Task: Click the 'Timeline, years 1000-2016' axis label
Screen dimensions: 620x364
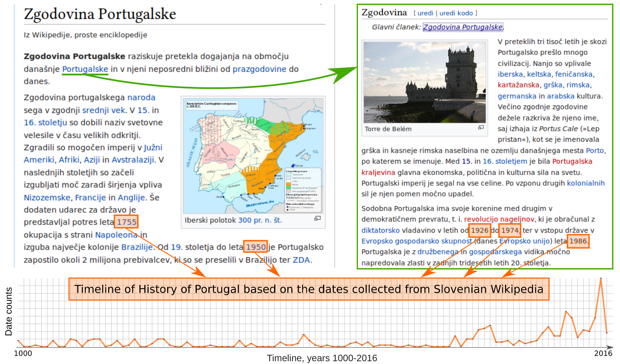Action: tap(322, 358)
